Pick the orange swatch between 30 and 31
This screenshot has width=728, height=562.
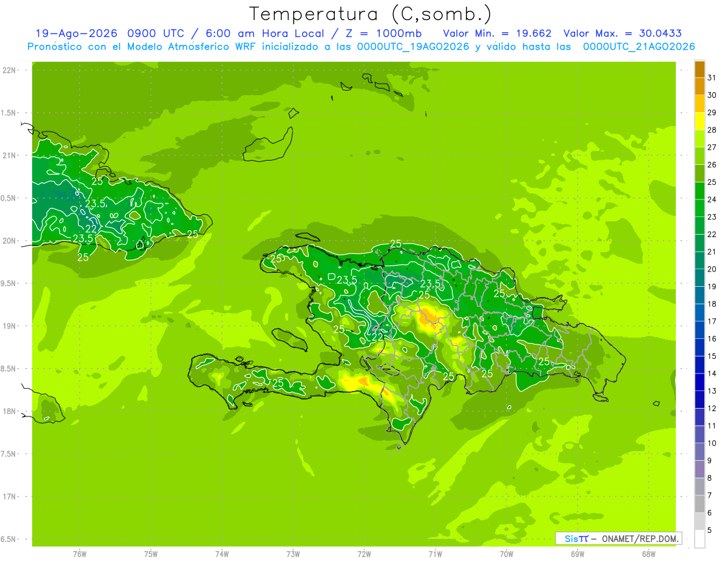[x=699, y=87]
